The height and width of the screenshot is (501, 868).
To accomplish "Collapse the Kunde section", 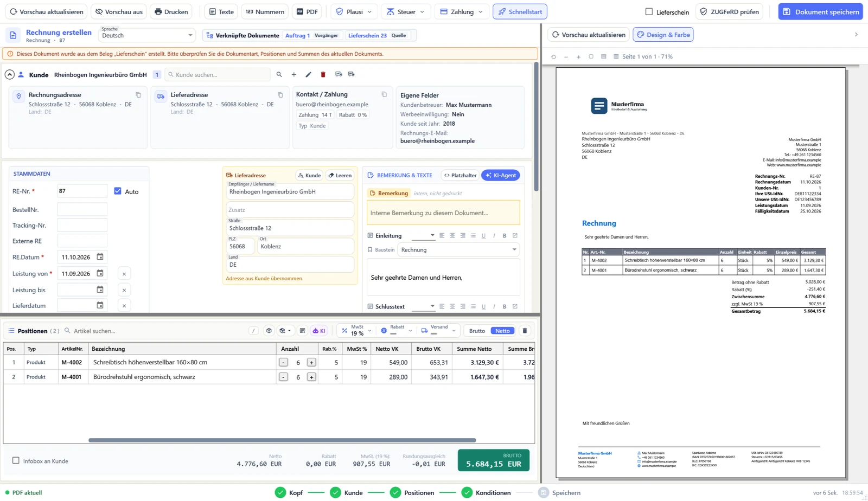I will coord(9,75).
